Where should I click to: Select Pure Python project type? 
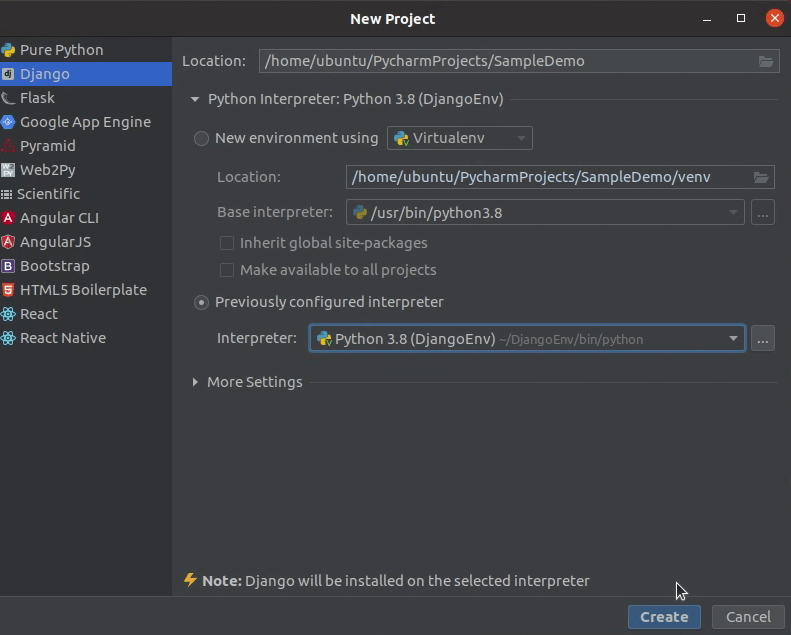pyautogui.click(x=61, y=50)
